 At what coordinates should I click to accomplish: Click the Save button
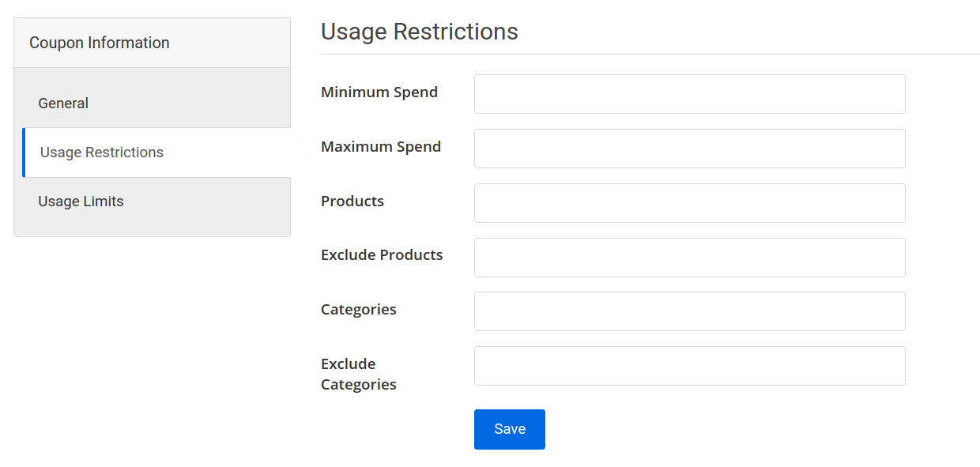pyautogui.click(x=509, y=429)
